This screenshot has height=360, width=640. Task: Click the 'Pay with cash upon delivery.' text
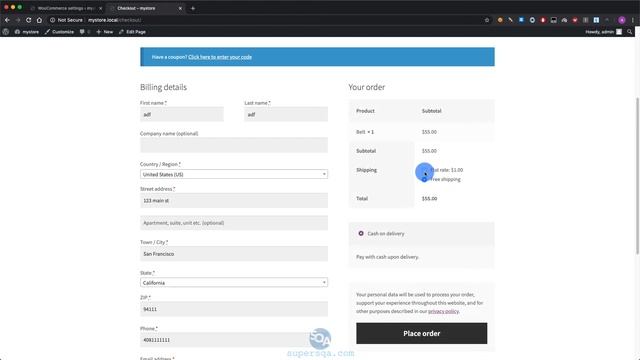(x=387, y=257)
